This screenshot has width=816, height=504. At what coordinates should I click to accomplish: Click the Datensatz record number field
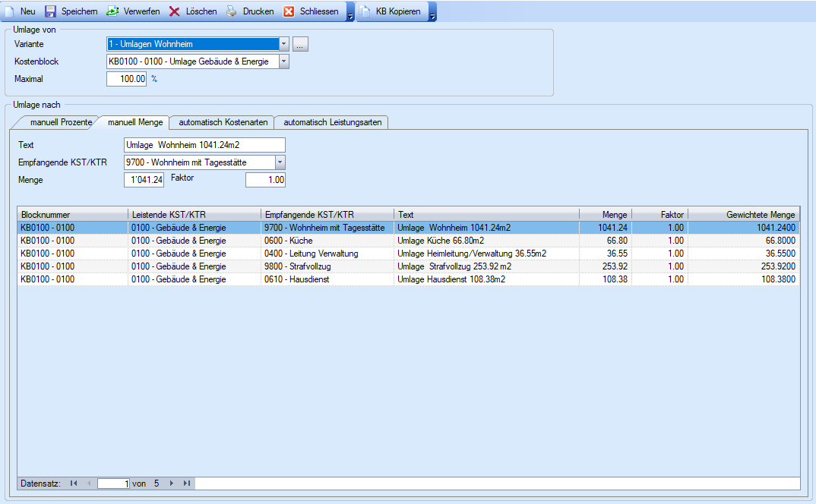coord(113,484)
